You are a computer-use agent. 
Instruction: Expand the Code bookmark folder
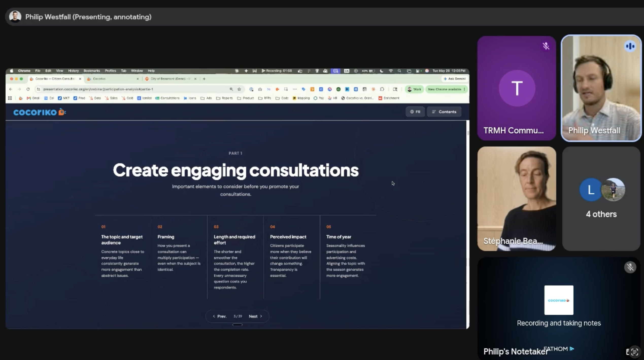pos(282,98)
